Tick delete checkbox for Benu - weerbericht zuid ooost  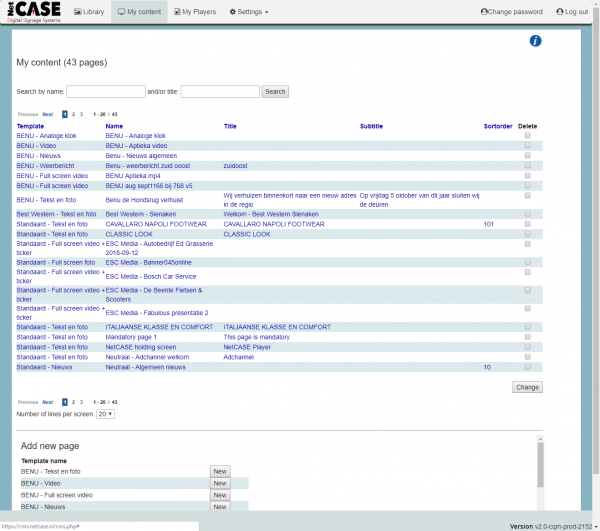point(528,165)
